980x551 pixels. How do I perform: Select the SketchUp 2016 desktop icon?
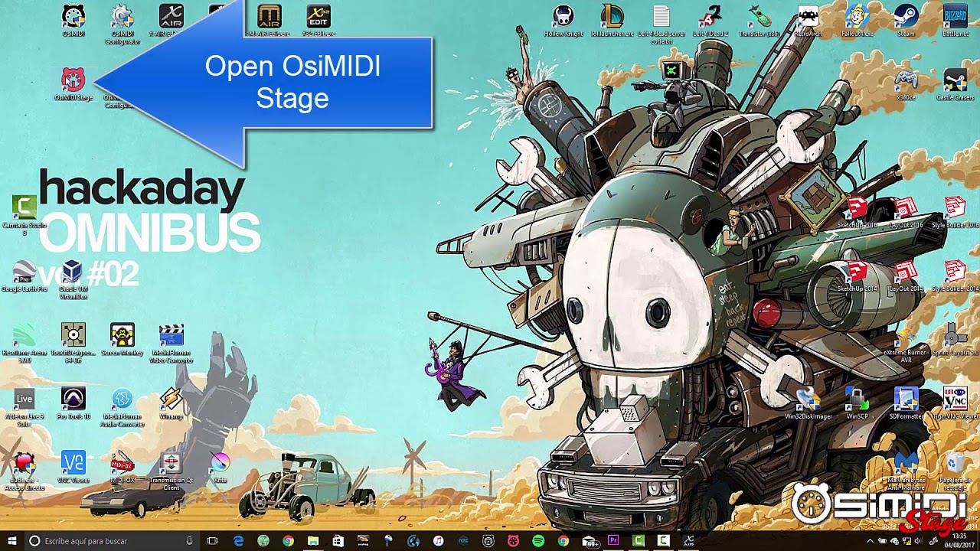(x=857, y=212)
